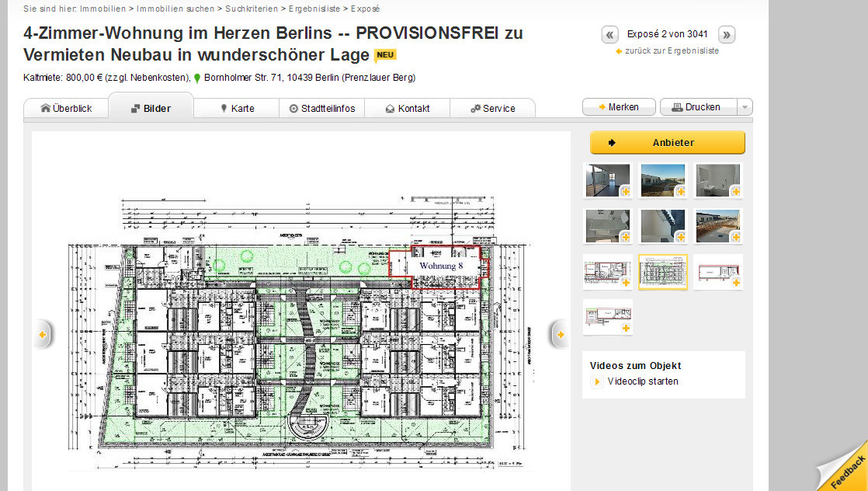Click the play arrow beside Videoclip starten
Screen dimensions: 868x491
[595, 381]
